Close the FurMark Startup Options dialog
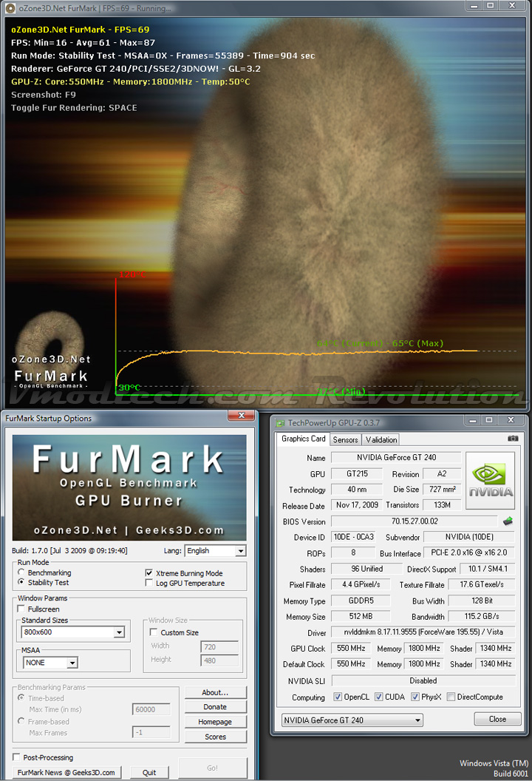The height and width of the screenshot is (781, 532). pyautogui.click(x=242, y=416)
